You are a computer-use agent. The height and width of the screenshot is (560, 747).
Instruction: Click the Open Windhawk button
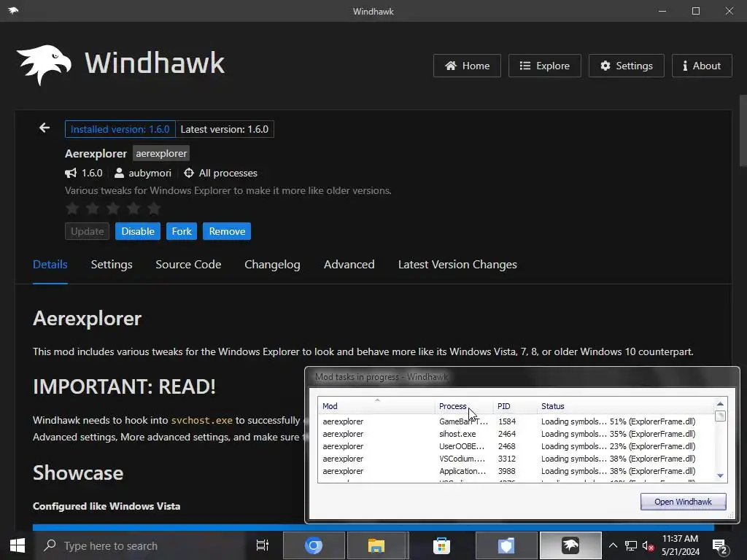683,502
